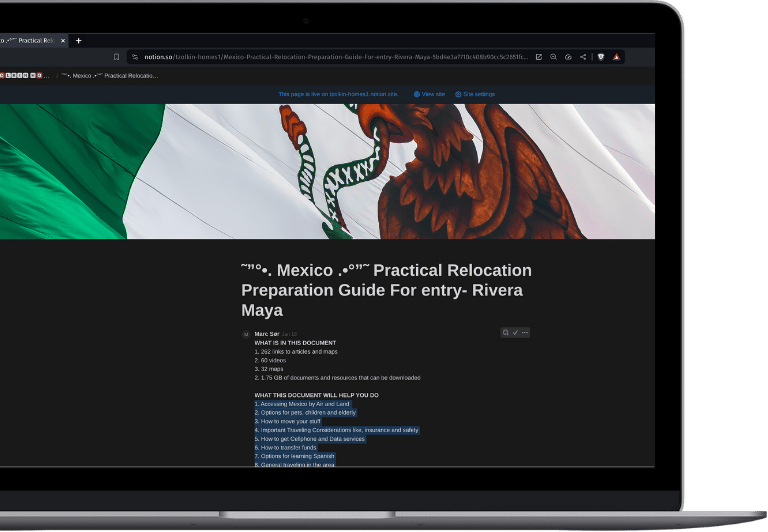Viewport: 768px width, 532px height.
Task: Click the bookmark icon beside address bar
Action: [x=116, y=57]
